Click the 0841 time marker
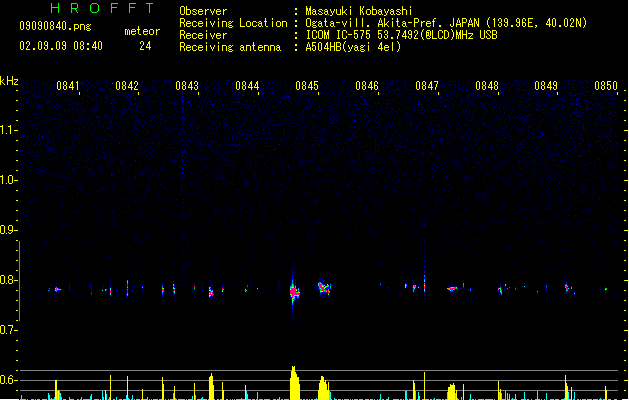The image size is (629, 400). tap(67, 86)
